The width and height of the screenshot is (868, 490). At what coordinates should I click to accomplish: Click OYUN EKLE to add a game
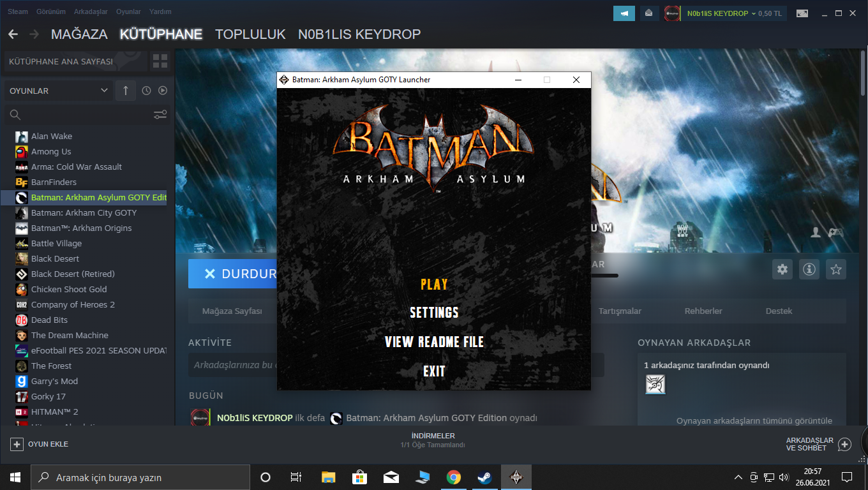(40, 444)
